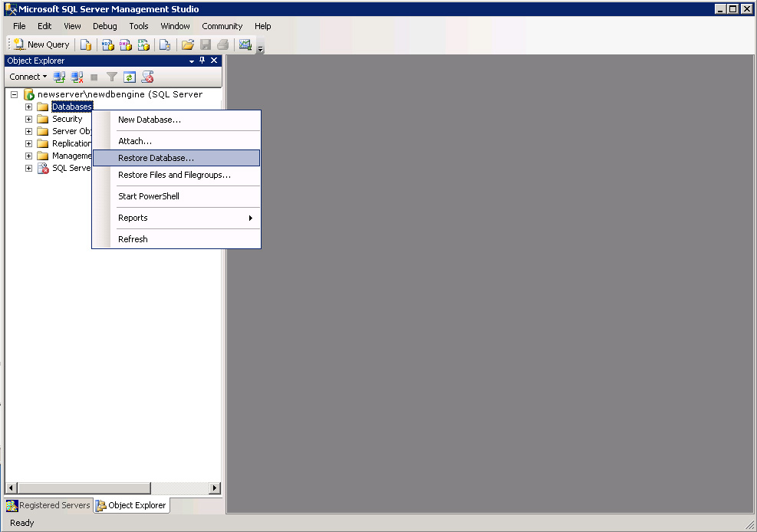Click the Databases folder icon
The width and height of the screenshot is (757, 532).
coord(43,107)
